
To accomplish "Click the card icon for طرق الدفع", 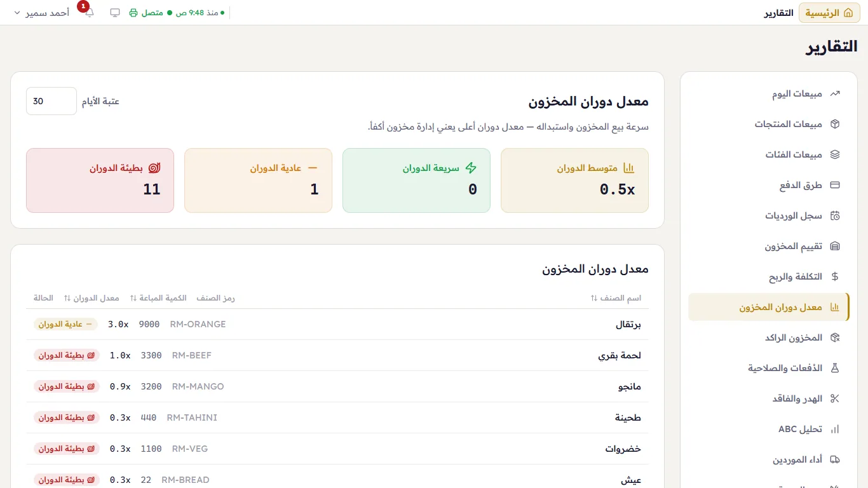I will [x=835, y=186].
